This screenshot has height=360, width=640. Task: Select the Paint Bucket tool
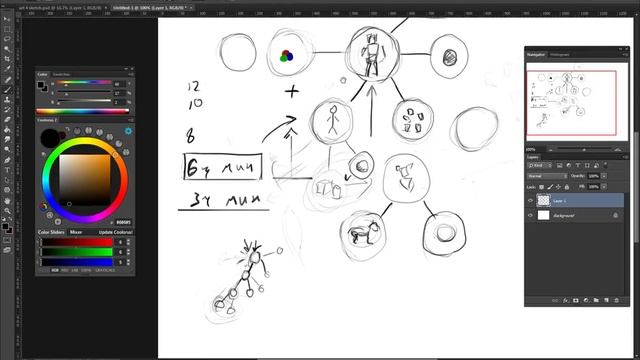click(7, 130)
